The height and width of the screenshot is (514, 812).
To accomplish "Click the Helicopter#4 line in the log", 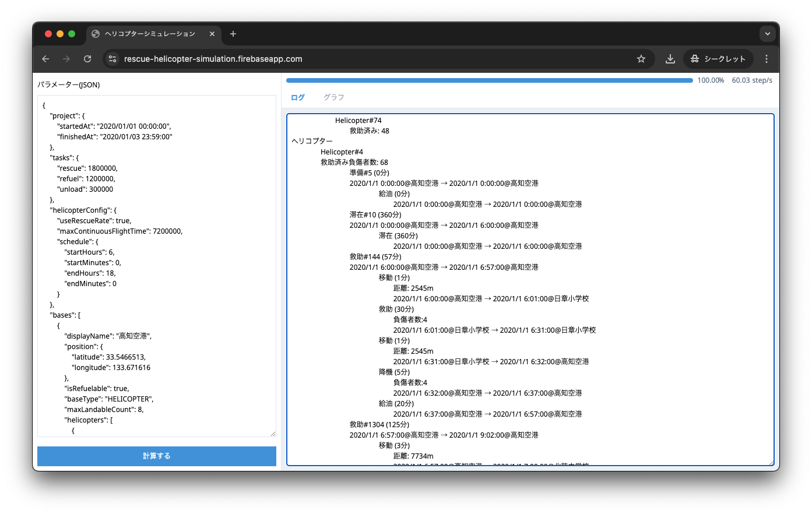I will [342, 152].
